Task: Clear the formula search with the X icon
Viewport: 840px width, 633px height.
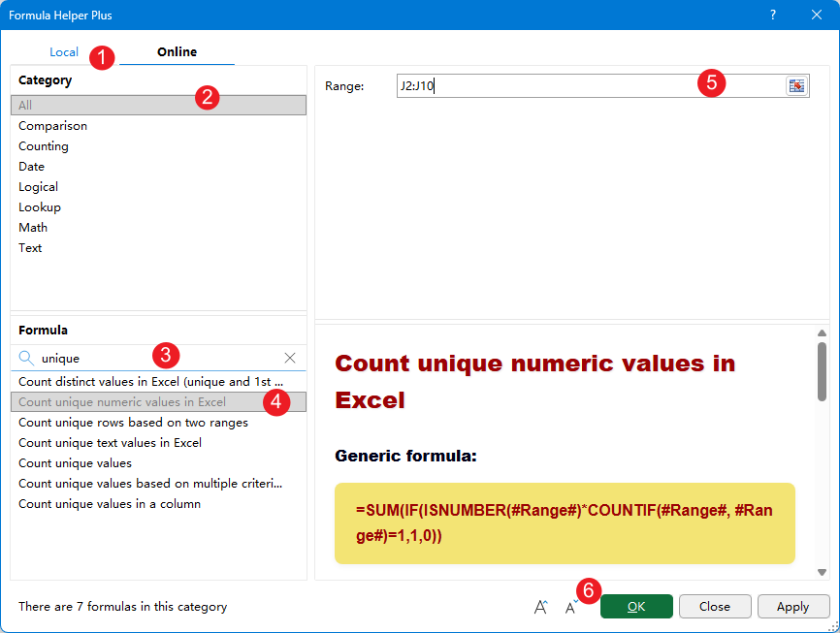Action: pyautogui.click(x=290, y=358)
